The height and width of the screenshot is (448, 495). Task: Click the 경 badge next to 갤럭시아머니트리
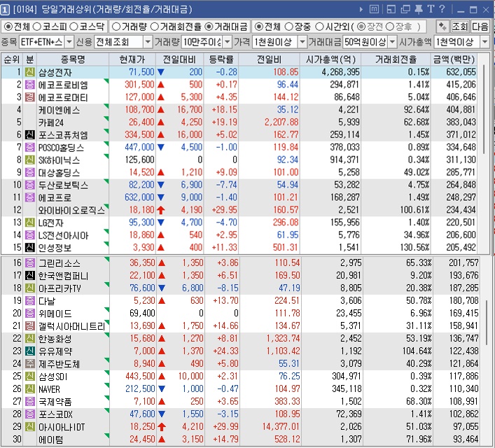click(29, 325)
